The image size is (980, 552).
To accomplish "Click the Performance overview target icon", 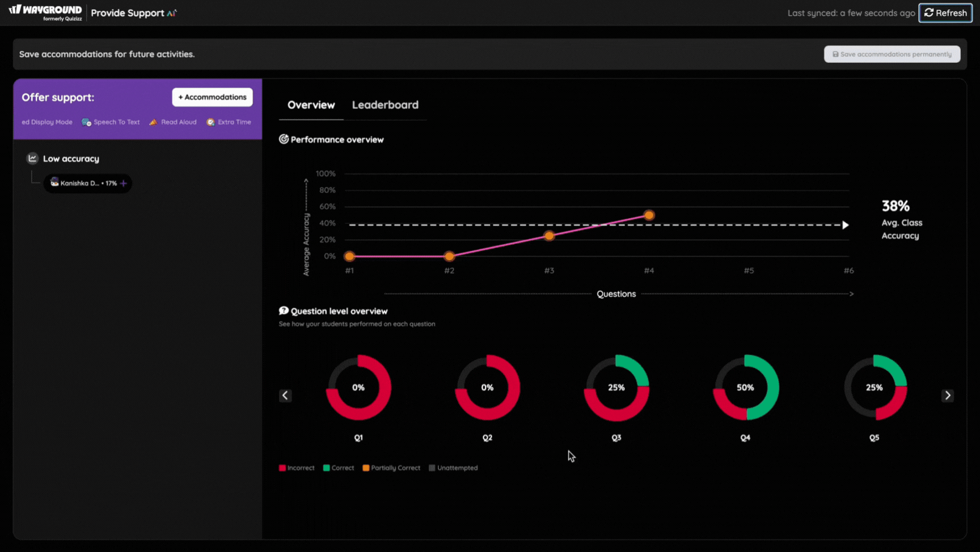I will [x=284, y=139].
